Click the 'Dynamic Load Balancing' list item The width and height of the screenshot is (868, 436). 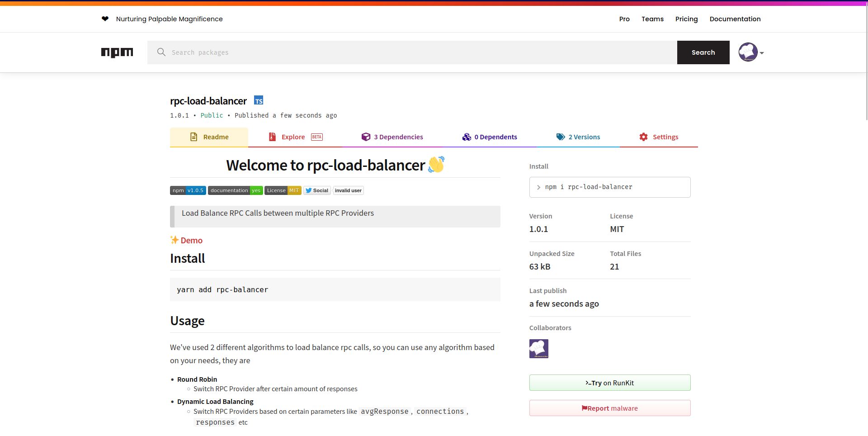[x=215, y=402]
